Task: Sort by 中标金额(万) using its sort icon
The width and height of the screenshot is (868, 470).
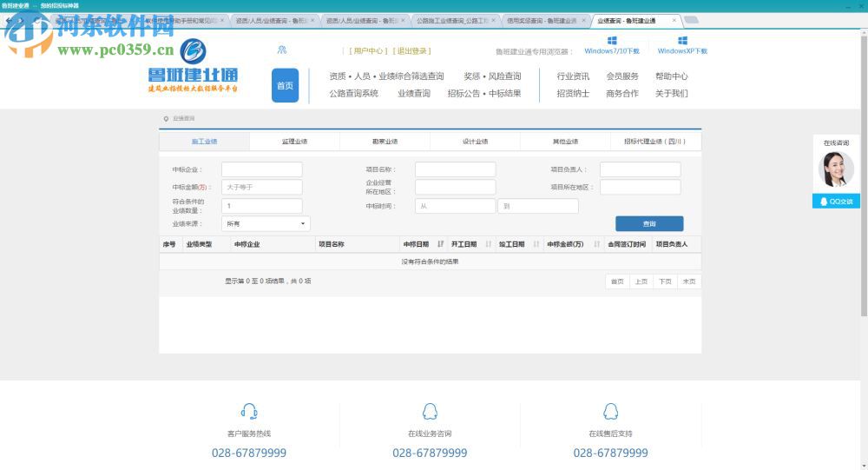Action: pos(597,244)
